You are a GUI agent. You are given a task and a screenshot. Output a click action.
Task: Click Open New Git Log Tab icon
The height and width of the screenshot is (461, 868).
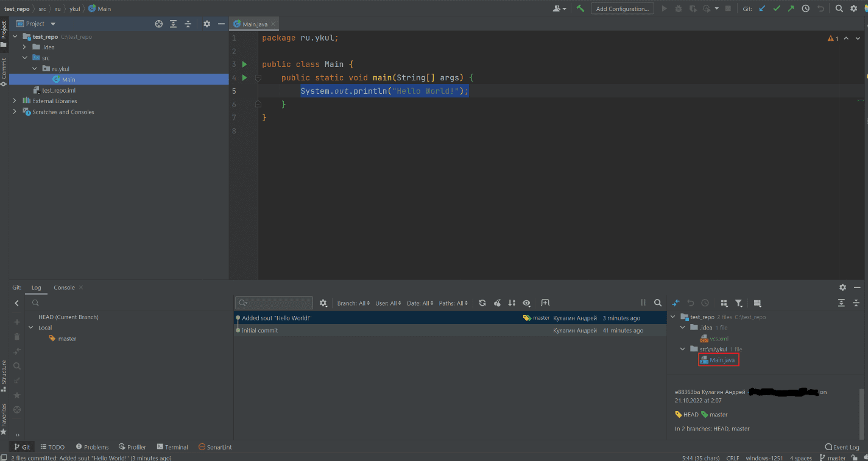tap(545, 303)
